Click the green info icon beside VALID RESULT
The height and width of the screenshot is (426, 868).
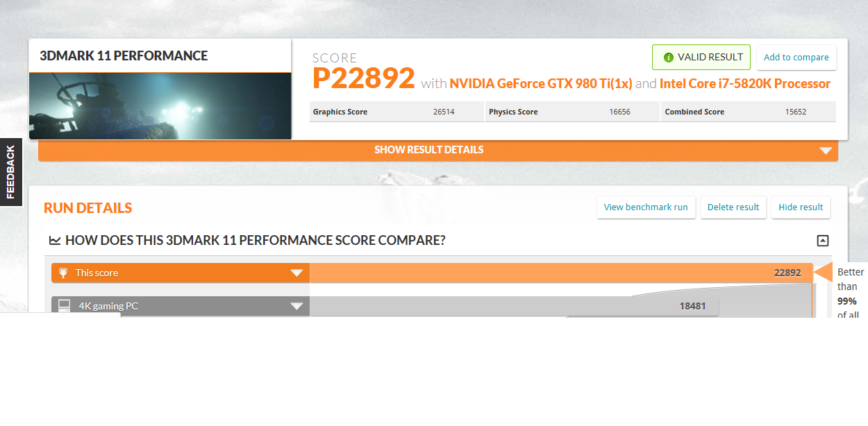668,58
